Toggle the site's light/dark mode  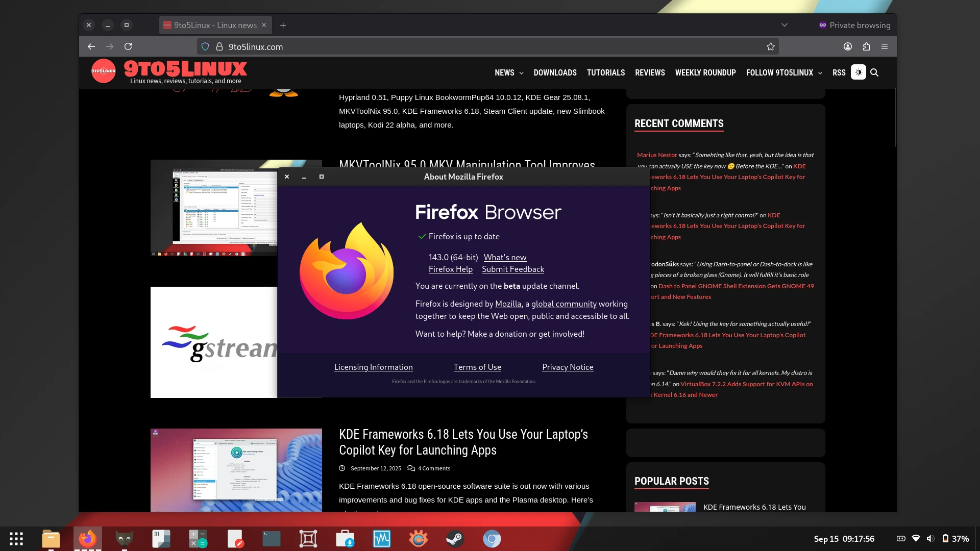pos(859,72)
